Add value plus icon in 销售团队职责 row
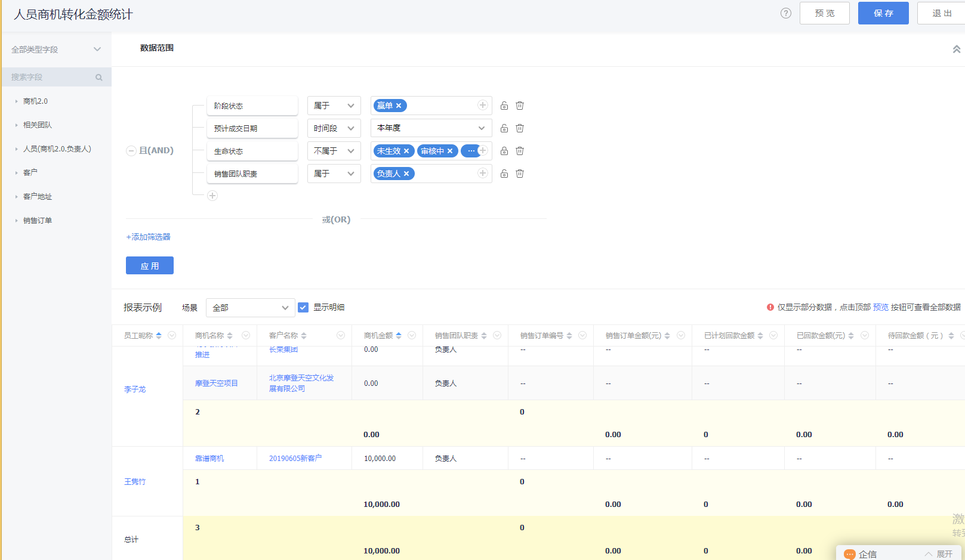The height and width of the screenshot is (560, 965). click(x=483, y=173)
